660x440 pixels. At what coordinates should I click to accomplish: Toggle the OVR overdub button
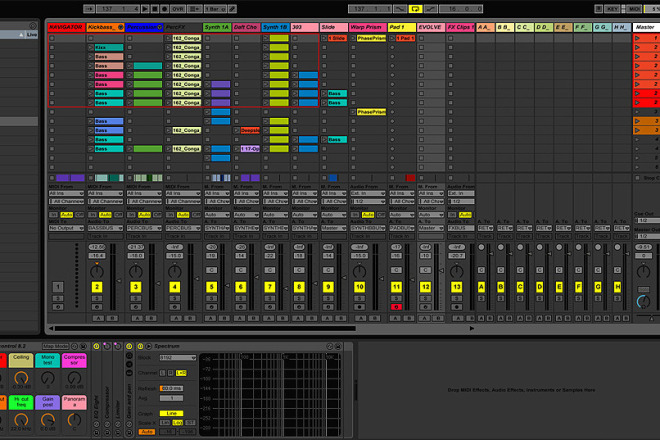point(178,9)
